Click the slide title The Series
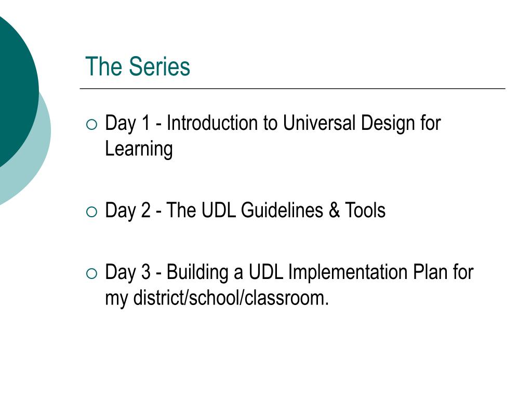The image size is (532, 399). click(137, 66)
